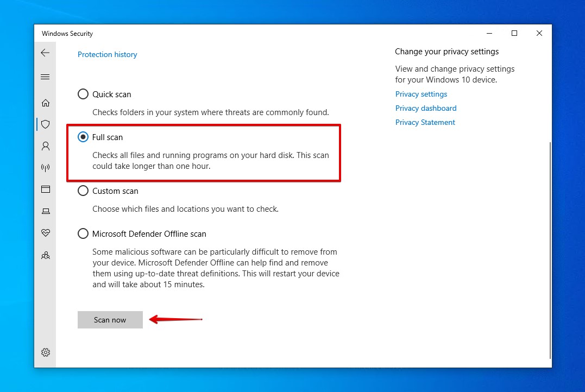
Task: Open App & browser control icon
Action: coord(45,189)
